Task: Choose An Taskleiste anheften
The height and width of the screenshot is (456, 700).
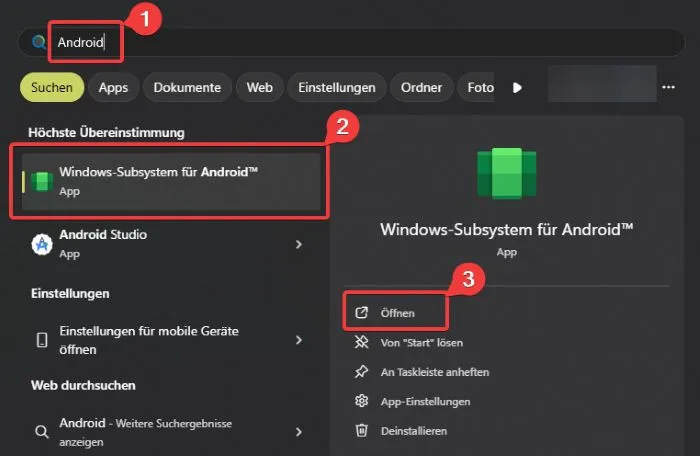Action: tap(435, 372)
